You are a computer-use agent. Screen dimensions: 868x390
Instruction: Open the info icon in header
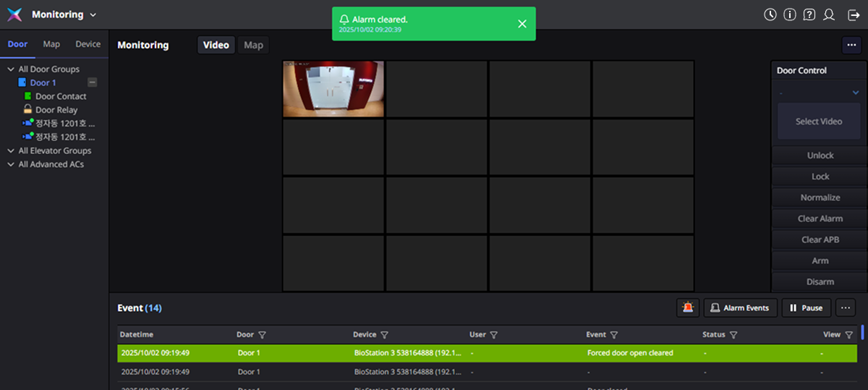pos(790,14)
